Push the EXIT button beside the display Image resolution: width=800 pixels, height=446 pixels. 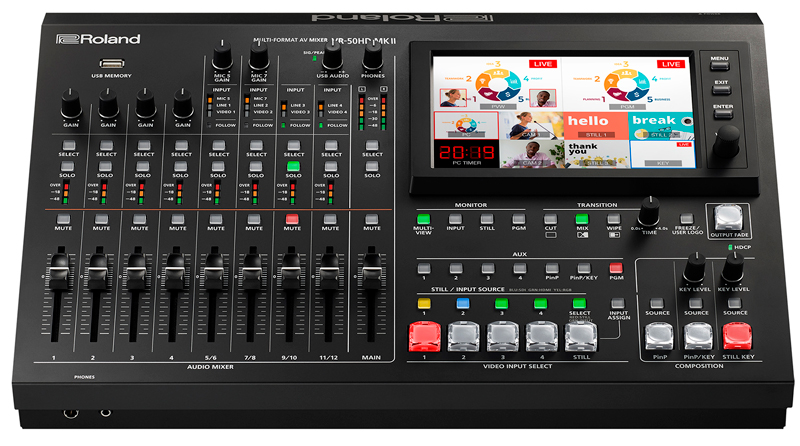pos(721,90)
